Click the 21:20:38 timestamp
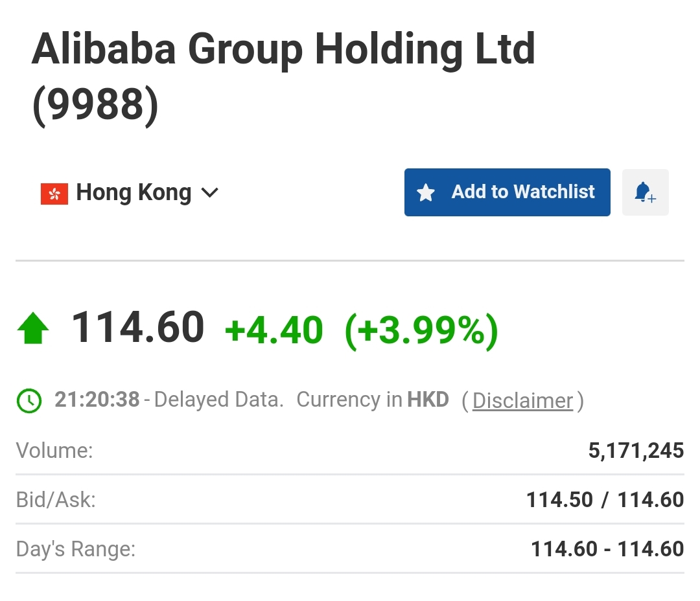The height and width of the screenshot is (601, 700). tap(97, 400)
